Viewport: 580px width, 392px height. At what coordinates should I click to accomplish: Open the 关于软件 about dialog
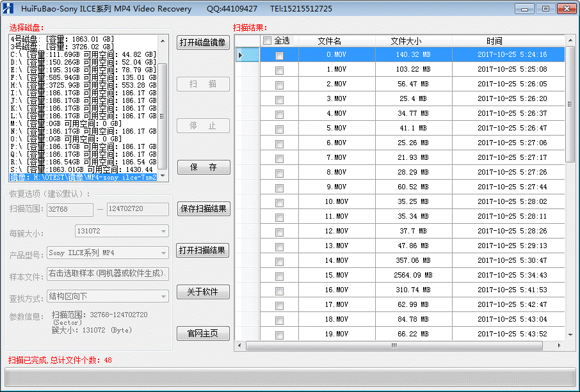click(203, 292)
